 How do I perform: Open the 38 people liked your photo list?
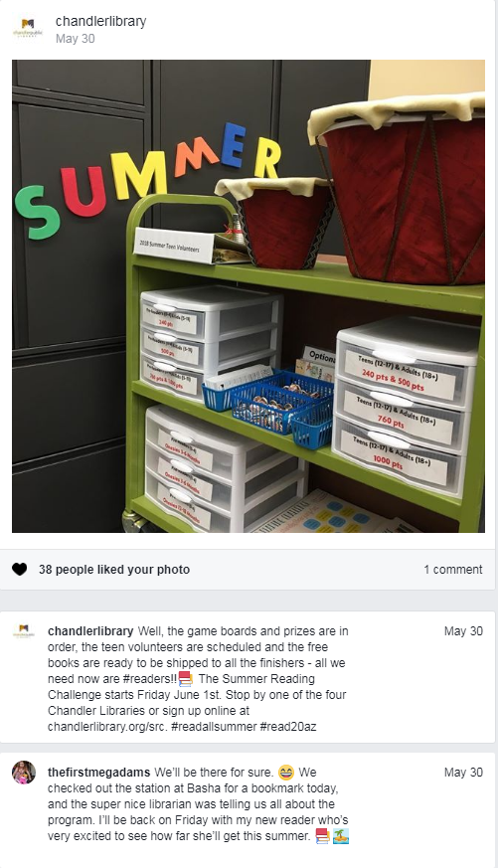coord(114,569)
